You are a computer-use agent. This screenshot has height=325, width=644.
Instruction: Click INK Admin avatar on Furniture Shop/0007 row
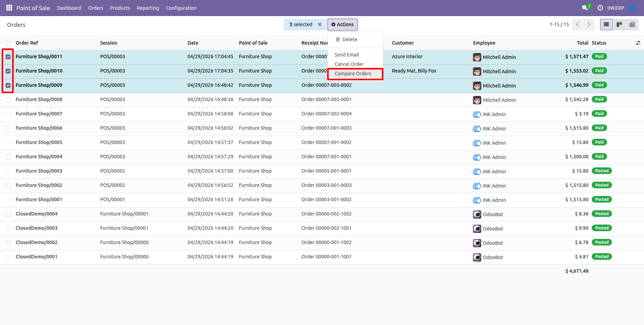pyautogui.click(x=477, y=114)
